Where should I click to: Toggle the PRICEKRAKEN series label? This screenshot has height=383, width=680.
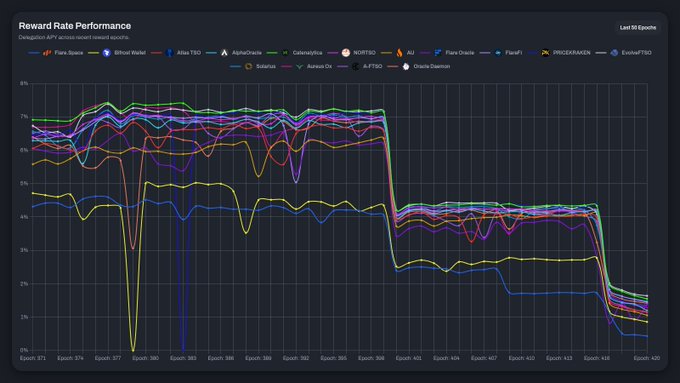pyautogui.click(x=572, y=52)
